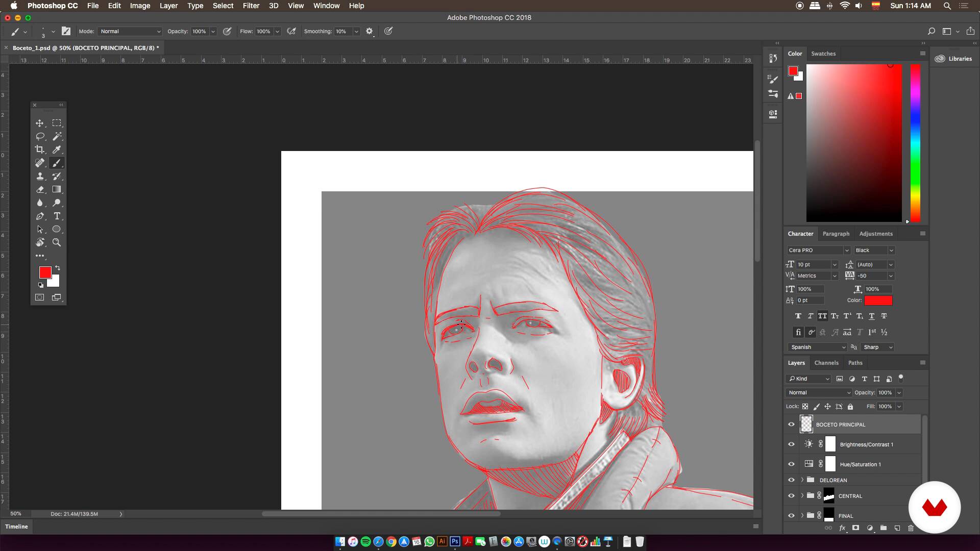This screenshot has width=980, height=551.
Task: Open the brush Mode dropdown
Action: [x=130, y=31]
